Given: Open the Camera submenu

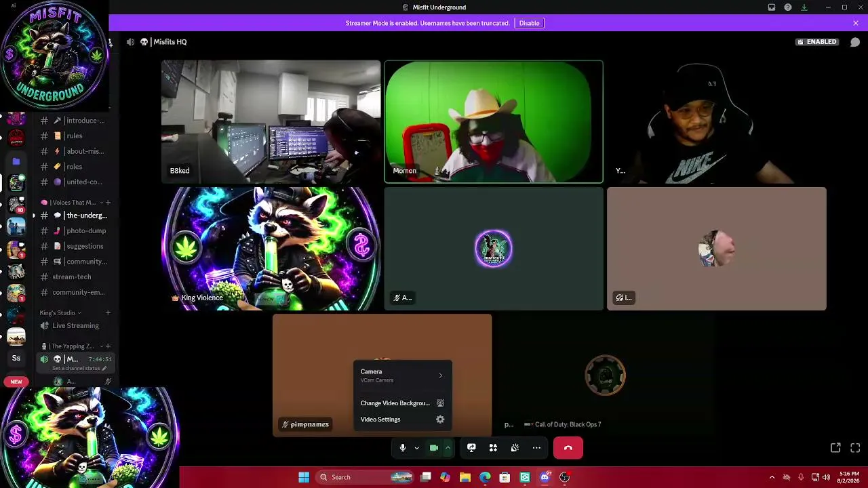Looking at the screenshot, I should point(402,375).
